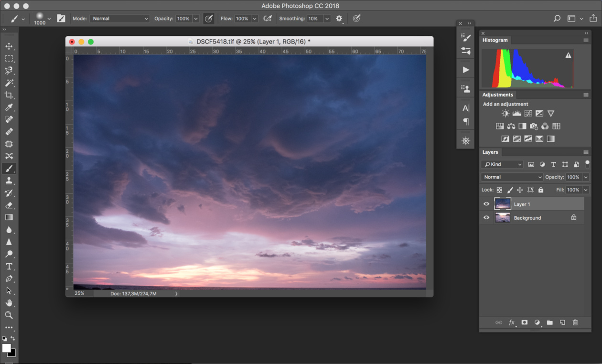602x364 pixels.
Task: Click the foreground color swatch
Action: (6, 348)
